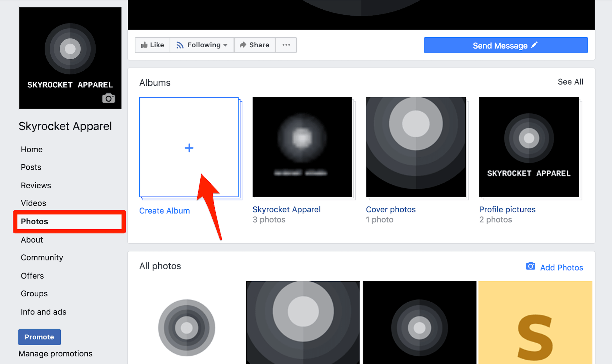The width and height of the screenshot is (612, 364).
Task: Click the Send Message button
Action: tap(506, 45)
